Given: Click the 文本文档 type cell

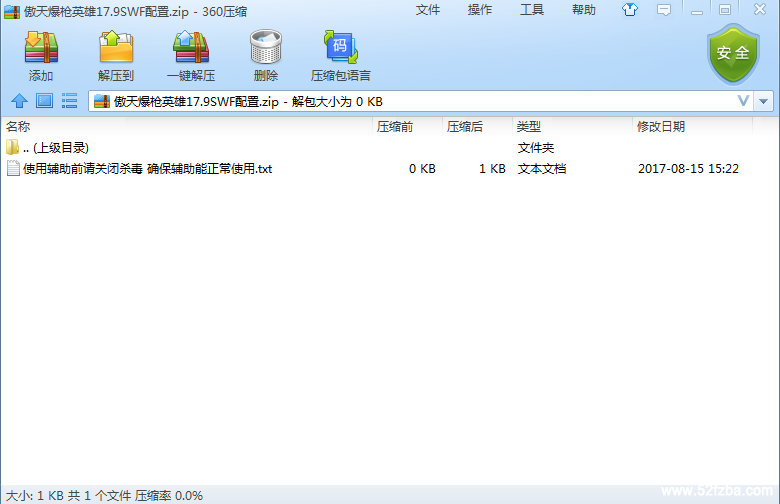Looking at the screenshot, I should [x=542, y=169].
